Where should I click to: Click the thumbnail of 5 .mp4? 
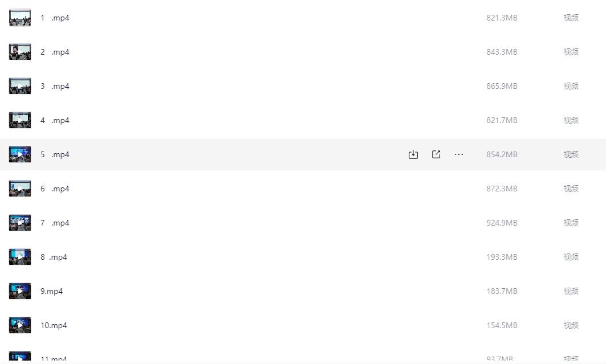(20, 154)
